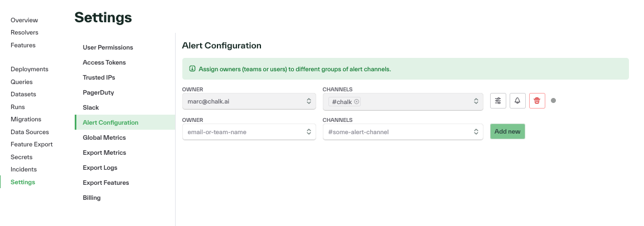Open the email-or-team-name owner dropdown
This screenshot has height=226, width=644.
point(249,132)
